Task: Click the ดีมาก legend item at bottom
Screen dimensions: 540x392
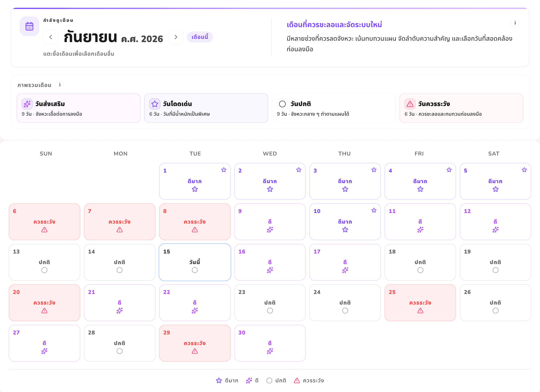Action: 227,380
